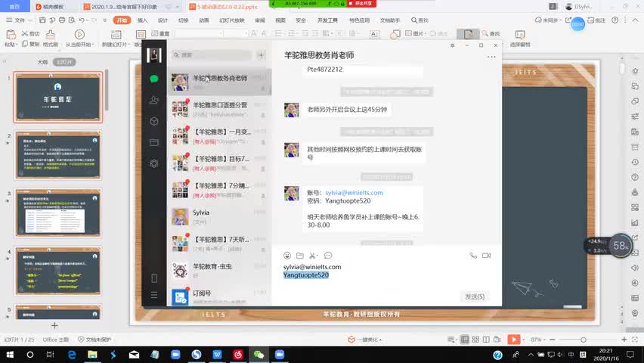Open Sylvia conversation in chat list
The width and height of the screenshot is (644, 363).
tap(219, 216)
